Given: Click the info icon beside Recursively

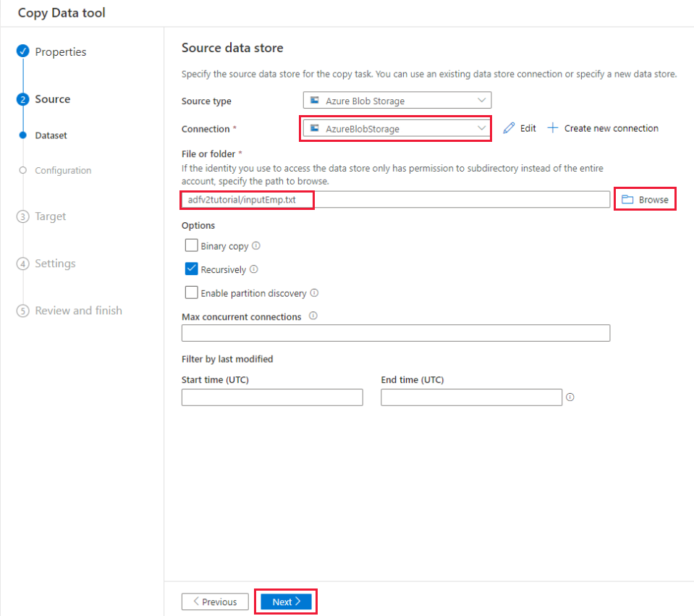Looking at the screenshot, I should 253,269.
